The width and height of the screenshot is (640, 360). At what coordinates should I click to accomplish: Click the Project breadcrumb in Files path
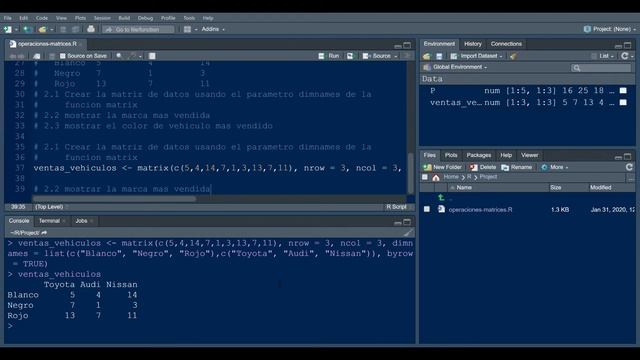(x=488, y=177)
